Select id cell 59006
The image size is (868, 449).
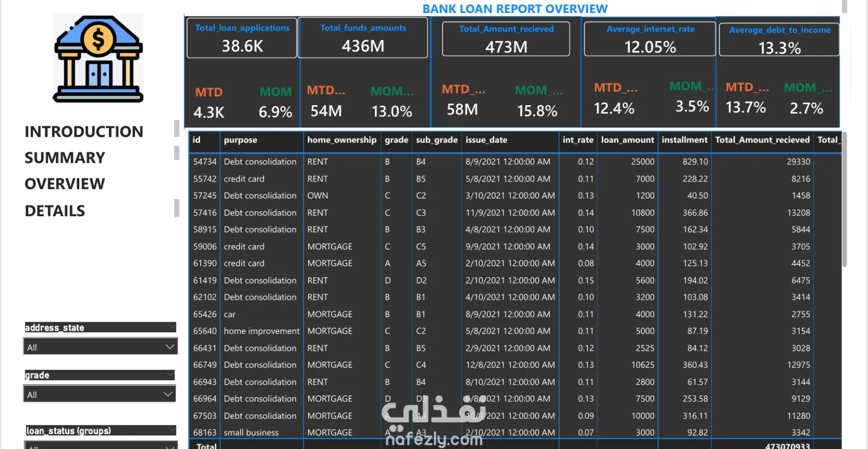click(205, 246)
